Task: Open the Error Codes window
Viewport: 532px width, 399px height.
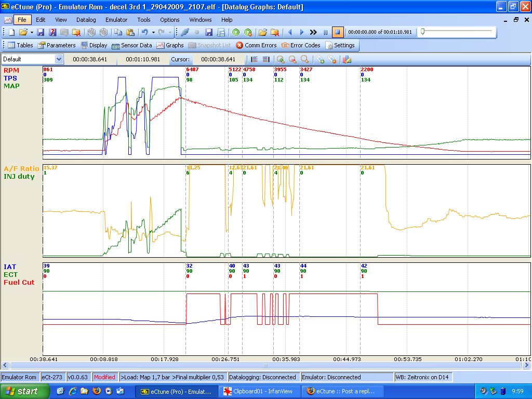Action: pos(301,45)
